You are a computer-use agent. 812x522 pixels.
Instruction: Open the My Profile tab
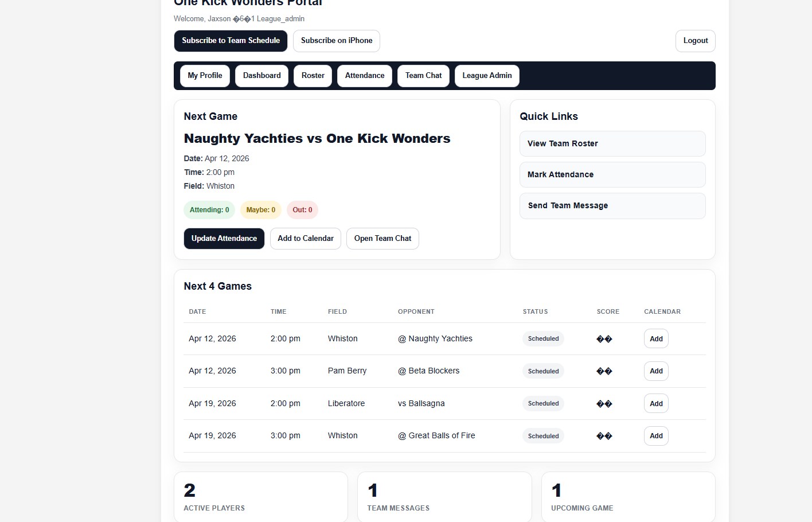(x=205, y=76)
